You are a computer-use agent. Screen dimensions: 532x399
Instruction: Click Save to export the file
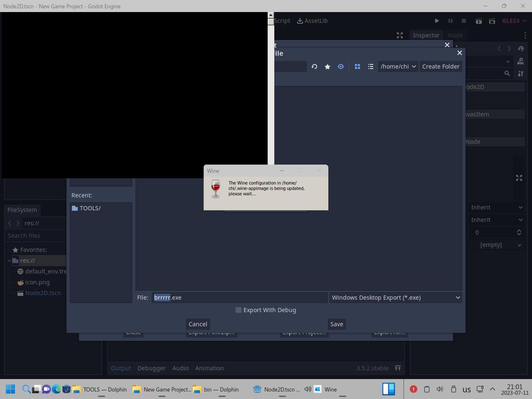pos(337,324)
